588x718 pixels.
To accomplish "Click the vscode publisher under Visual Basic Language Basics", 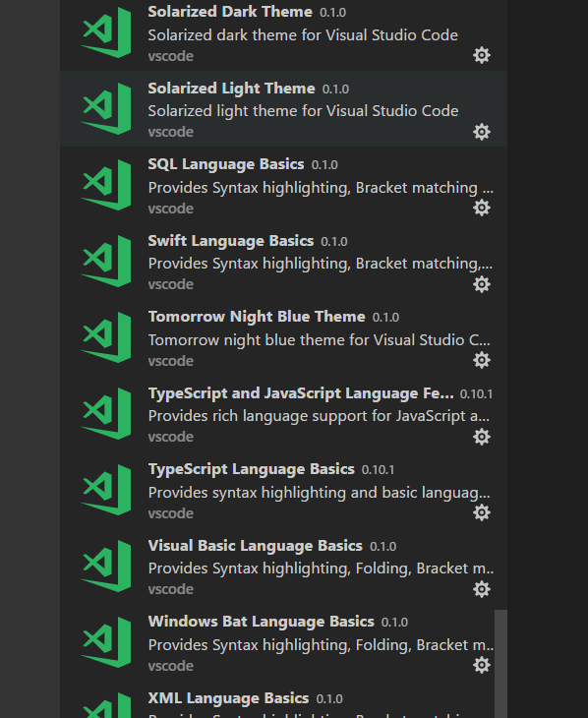I will click(x=170, y=590).
